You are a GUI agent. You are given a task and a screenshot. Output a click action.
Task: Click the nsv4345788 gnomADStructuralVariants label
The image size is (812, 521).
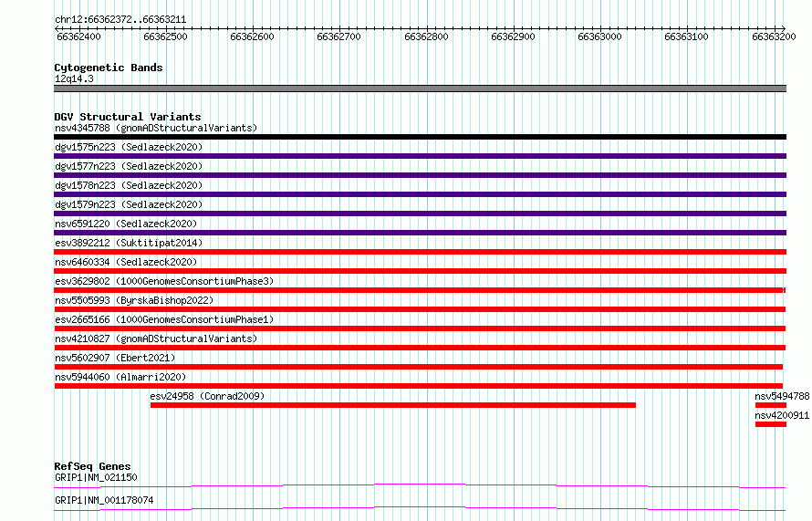[156, 128]
